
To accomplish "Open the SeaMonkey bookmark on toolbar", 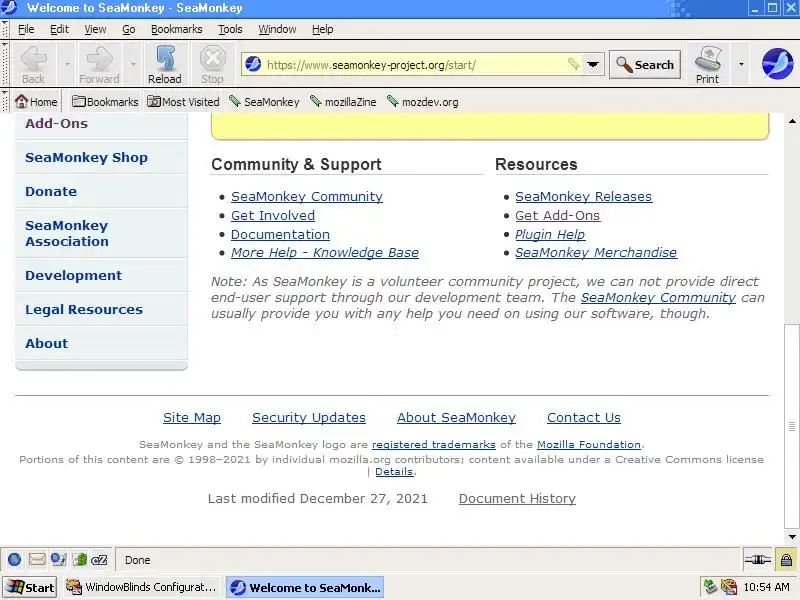I will pyautogui.click(x=264, y=102).
